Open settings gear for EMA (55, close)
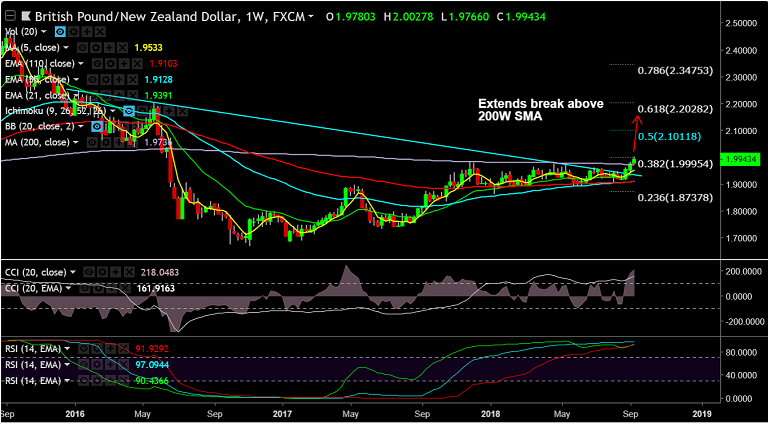 (106, 79)
